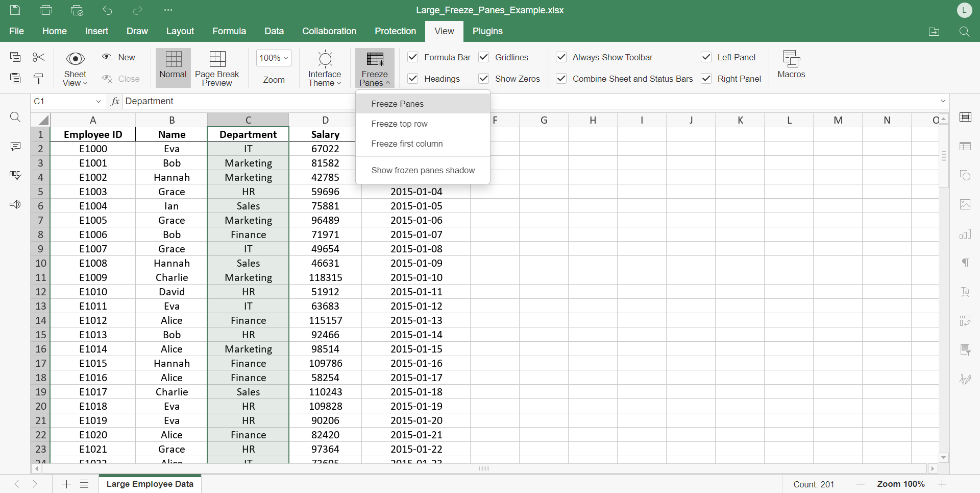The width and height of the screenshot is (980, 493).
Task: Click the zoom in plus in status bar
Action: [942, 484]
